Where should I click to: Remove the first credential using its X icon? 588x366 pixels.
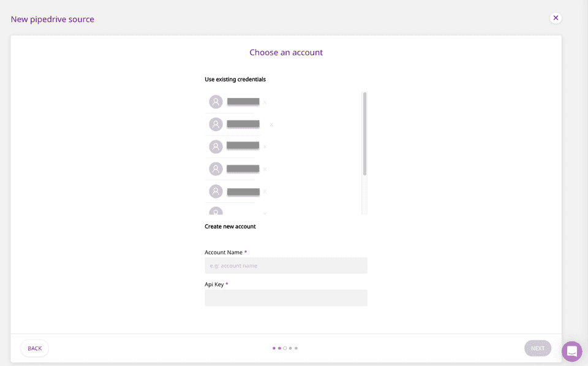(264, 102)
